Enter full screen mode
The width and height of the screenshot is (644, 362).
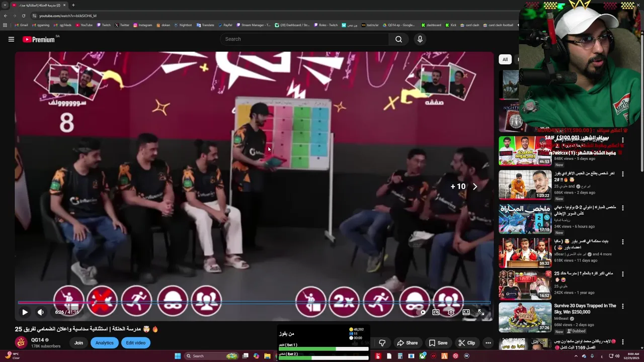pyautogui.click(x=481, y=312)
